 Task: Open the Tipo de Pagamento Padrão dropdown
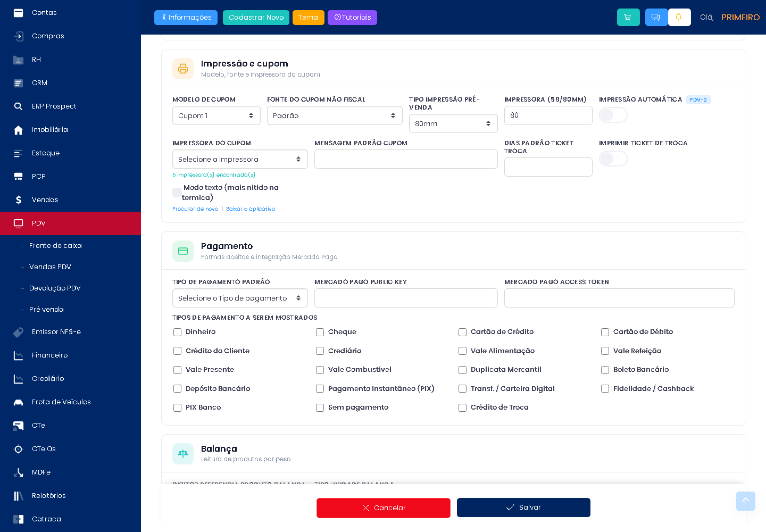[240, 298]
